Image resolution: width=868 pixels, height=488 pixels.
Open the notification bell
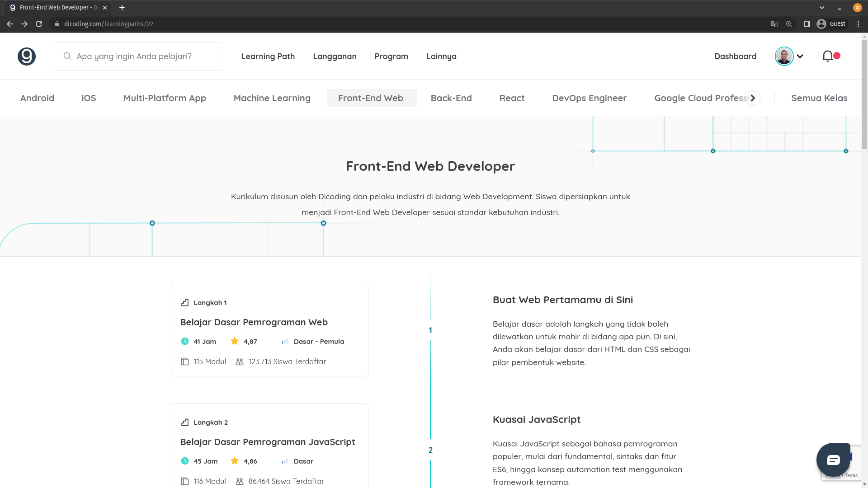[x=828, y=56]
